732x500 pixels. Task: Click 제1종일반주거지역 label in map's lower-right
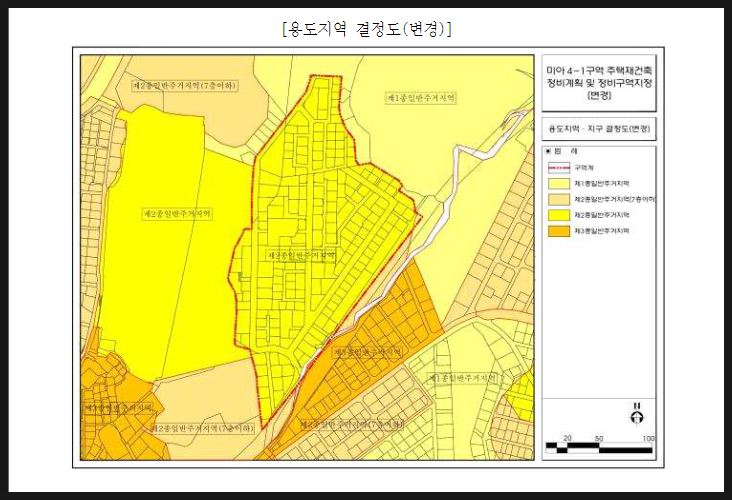(462, 378)
